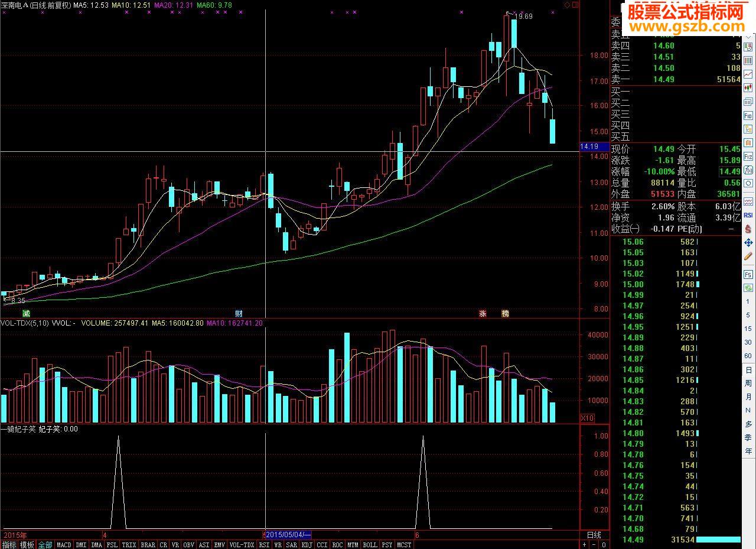
Task: Click the red S sidebar icon
Action: click(748, 229)
